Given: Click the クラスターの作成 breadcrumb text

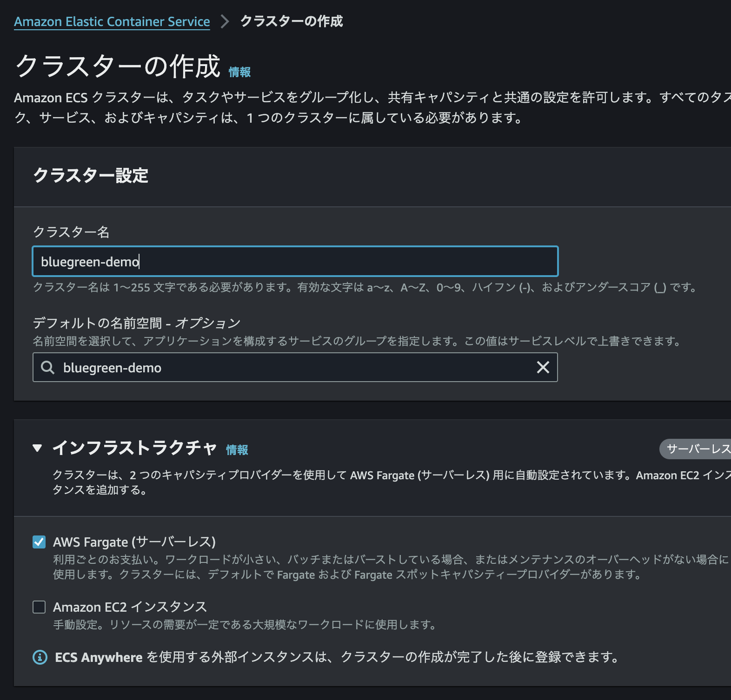Looking at the screenshot, I should click(x=292, y=21).
